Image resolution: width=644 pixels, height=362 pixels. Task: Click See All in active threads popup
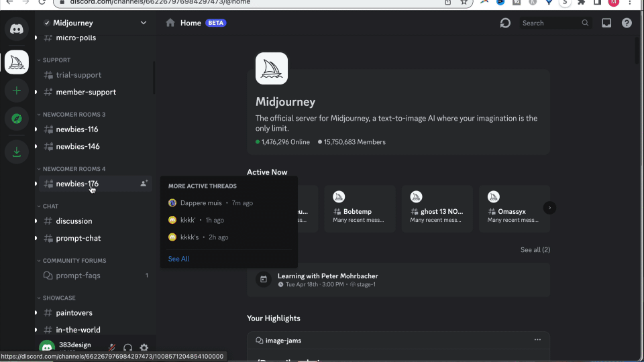point(178,259)
